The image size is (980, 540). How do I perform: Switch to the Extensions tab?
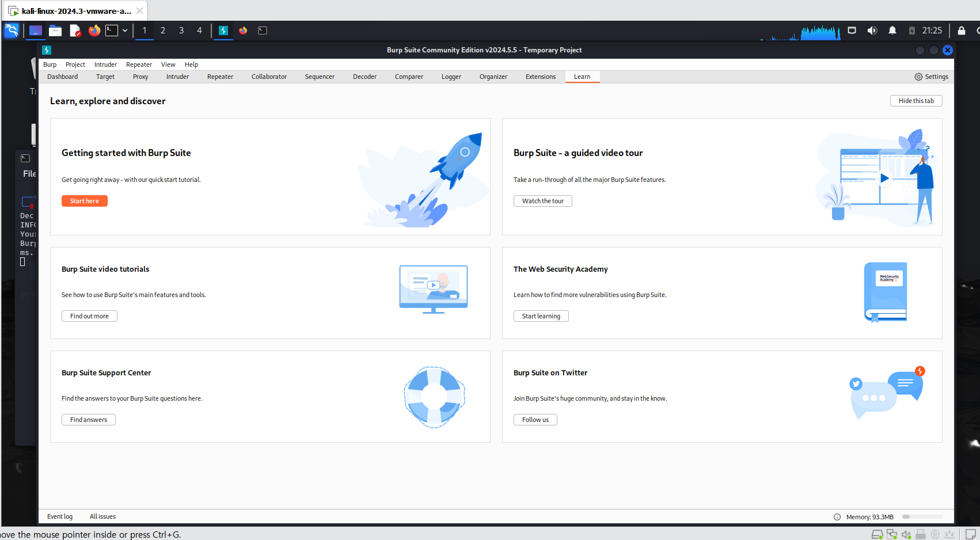[x=541, y=77]
